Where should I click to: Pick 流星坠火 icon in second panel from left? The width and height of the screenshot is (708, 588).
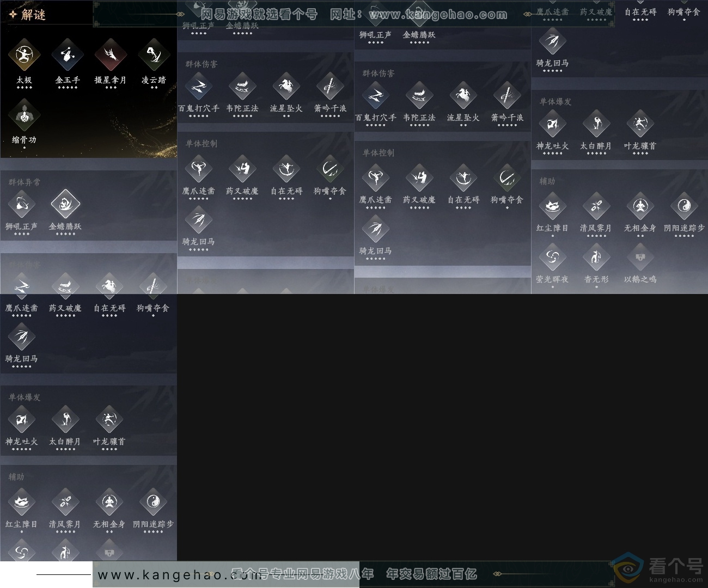coord(286,86)
